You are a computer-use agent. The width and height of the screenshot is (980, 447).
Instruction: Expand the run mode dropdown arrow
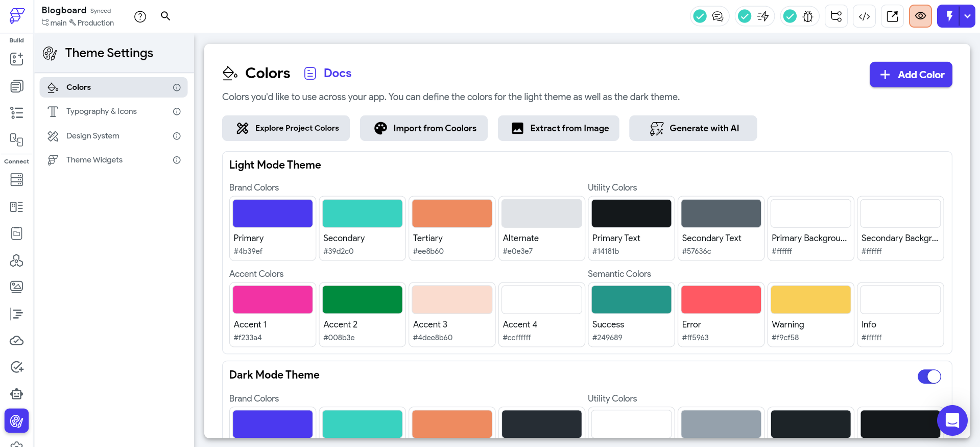(967, 16)
